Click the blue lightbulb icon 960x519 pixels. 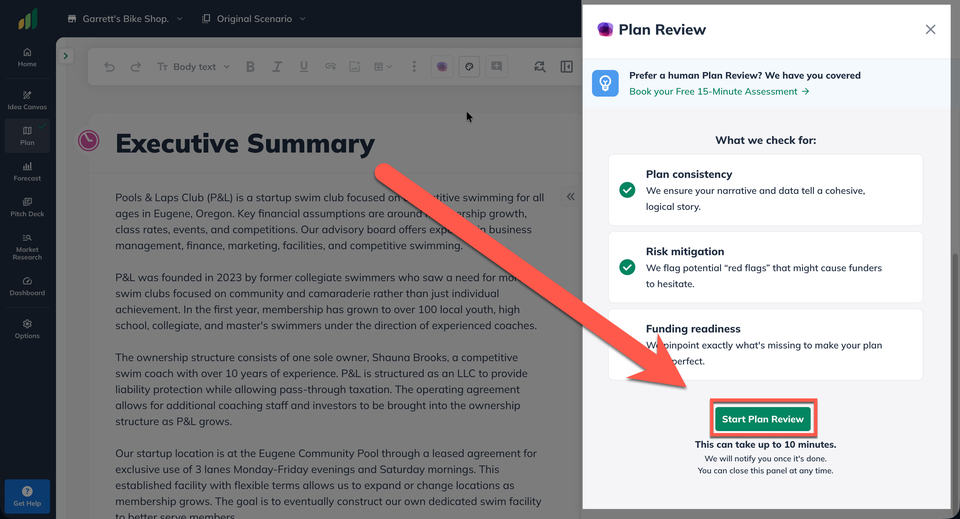[605, 83]
